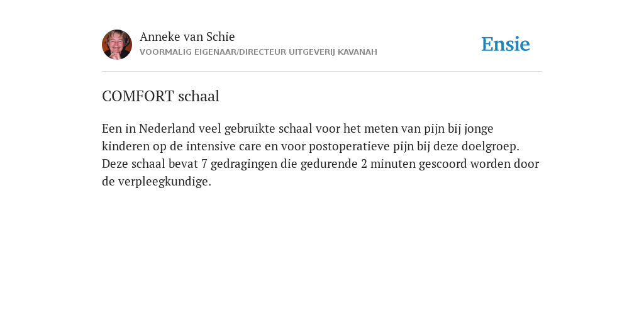Click the author name Anneke van Schie
The image size is (644, 322).
pyautogui.click(x=187, y=37)
